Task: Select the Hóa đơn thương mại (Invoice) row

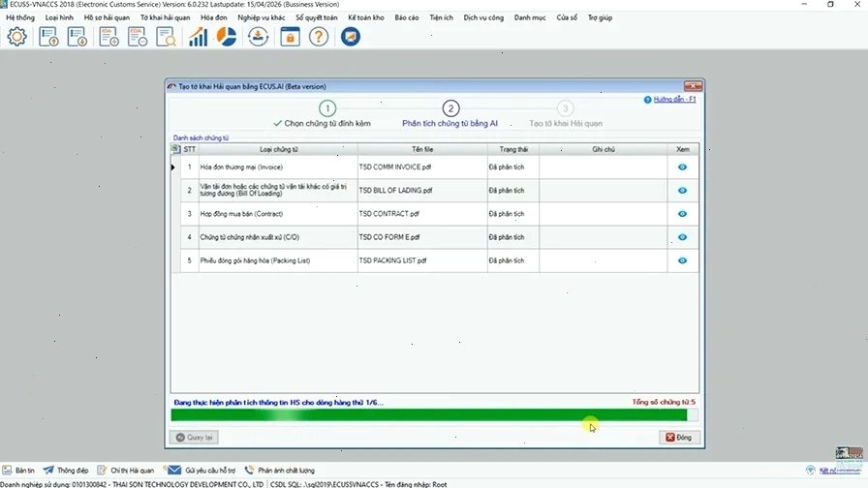Action: [435, 168]
